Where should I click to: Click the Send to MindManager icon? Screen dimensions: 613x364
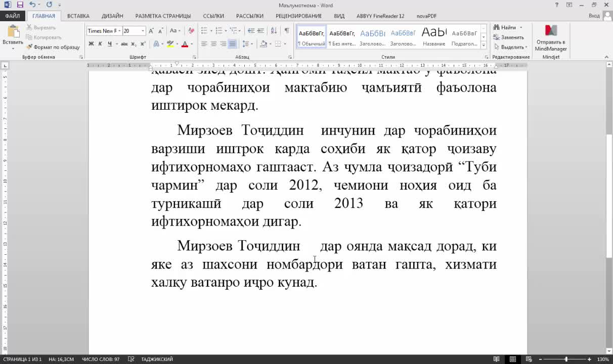click(x=551, y=38)
